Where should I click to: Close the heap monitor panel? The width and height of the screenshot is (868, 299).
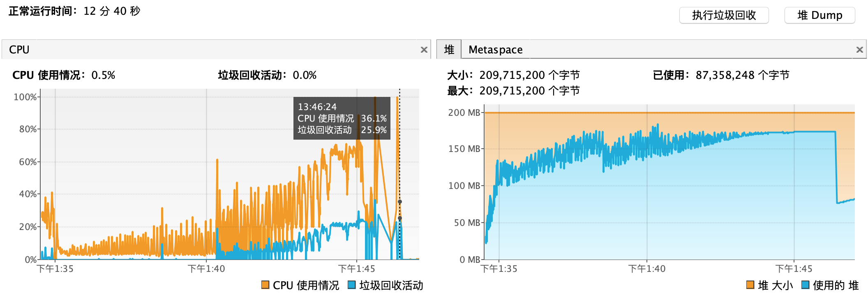(859, 49)
